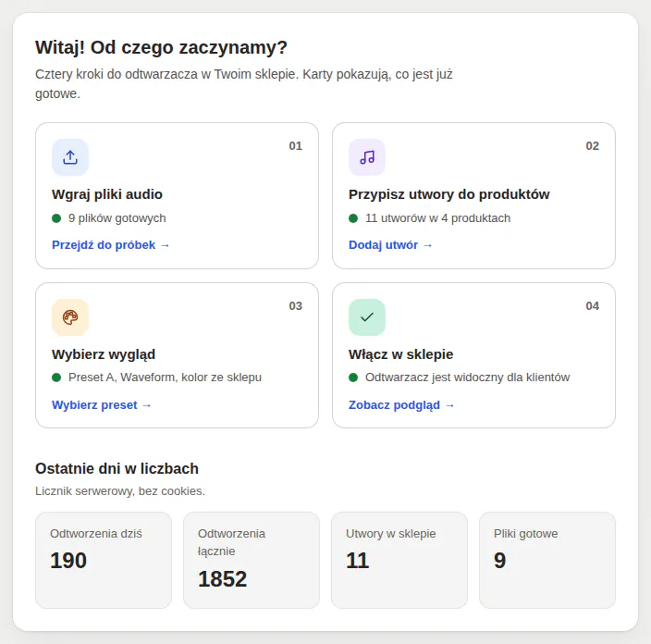Image resolution: width=651 pixels, height=644 pixels.
Task: Click Preset A, Waveform, kolor ze sklepu text
Action: (165, 378)
